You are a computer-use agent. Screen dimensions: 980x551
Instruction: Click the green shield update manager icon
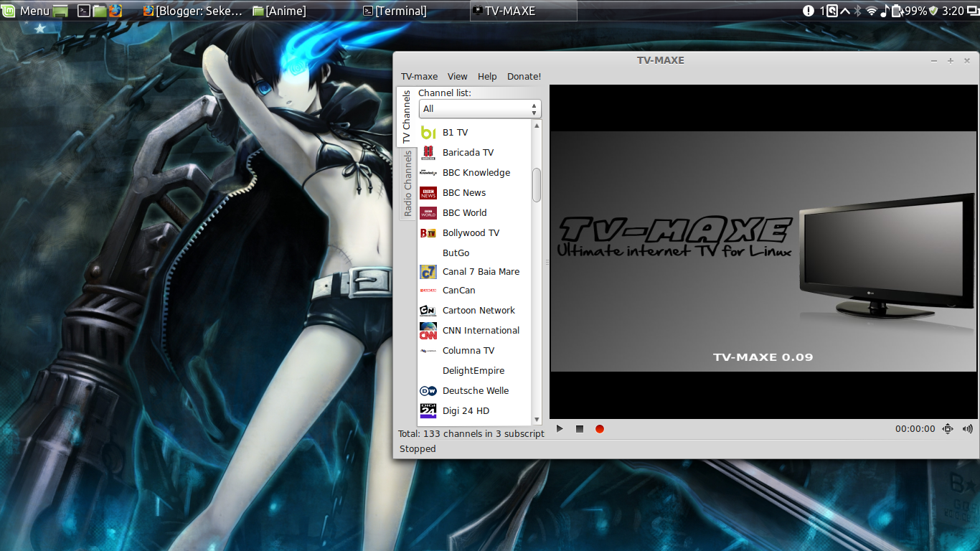[933, 11]
